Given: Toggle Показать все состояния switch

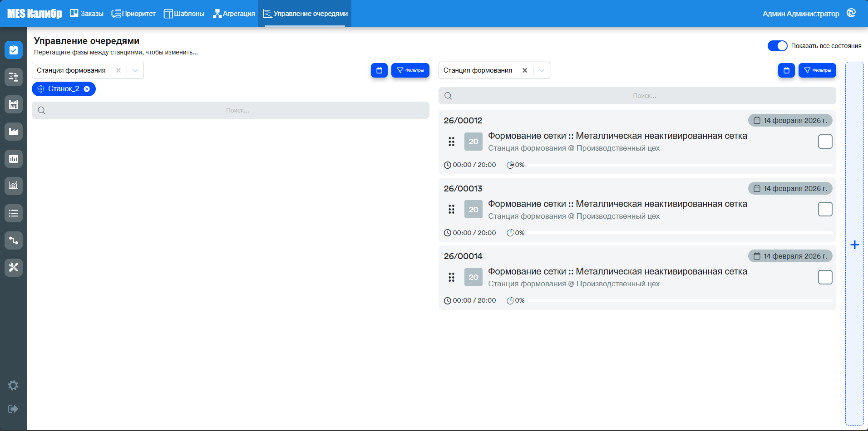Looking at the screenshot, I should [777, 46].
